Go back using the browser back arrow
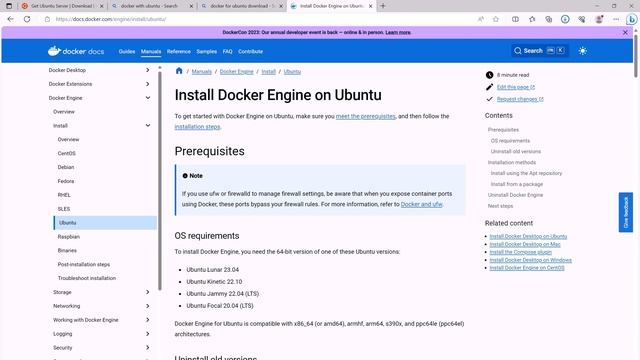Screen dimensions: 640x360 (x=11, y=19)
